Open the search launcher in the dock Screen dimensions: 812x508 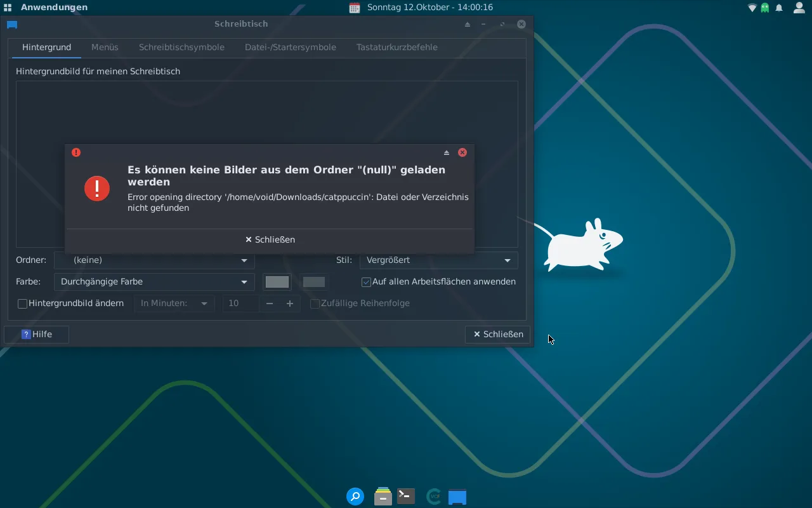pyautogui.click(x=355, y=497)
